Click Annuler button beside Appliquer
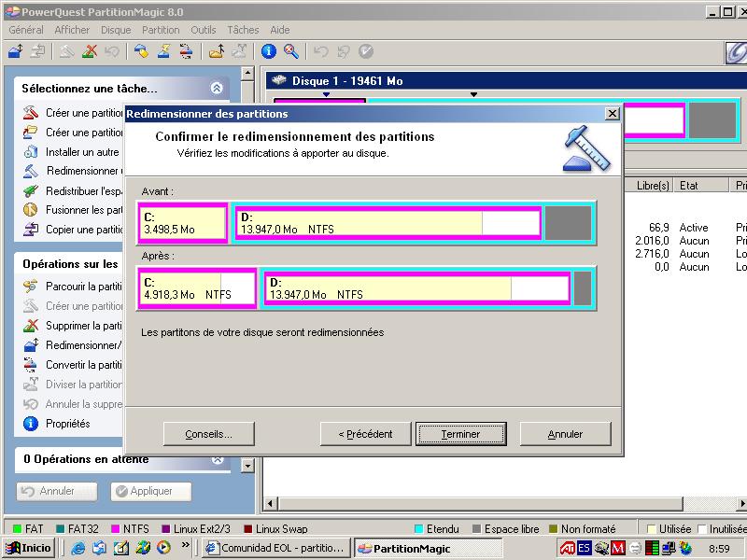The height and width of the screenshot is (560, 747). click(x=57, y=491)
